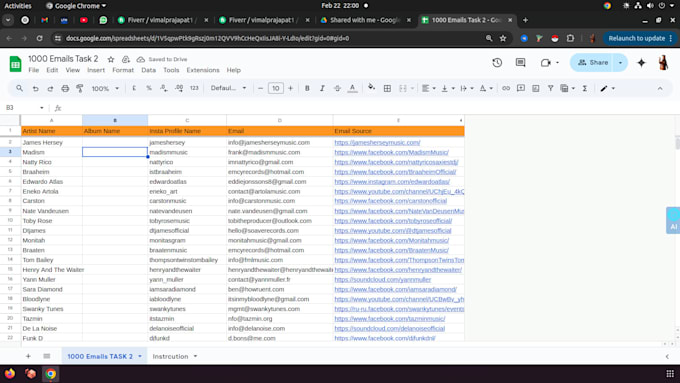The height and width of the screenshot is (383, 680).
Task: Click the Redo icon in toolbar
Action: 50,88
